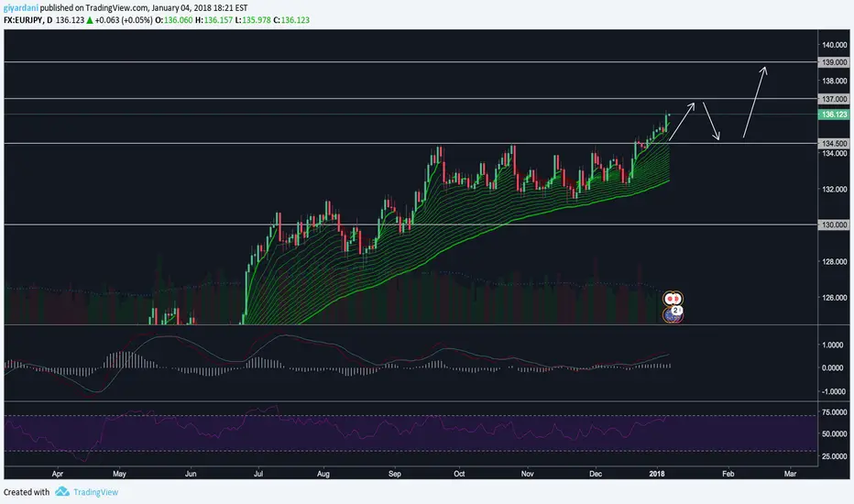The height and width of the screenshot is (504, 854).
Task: Click the TradingView cloud logo icon
Action: (62, 491)
